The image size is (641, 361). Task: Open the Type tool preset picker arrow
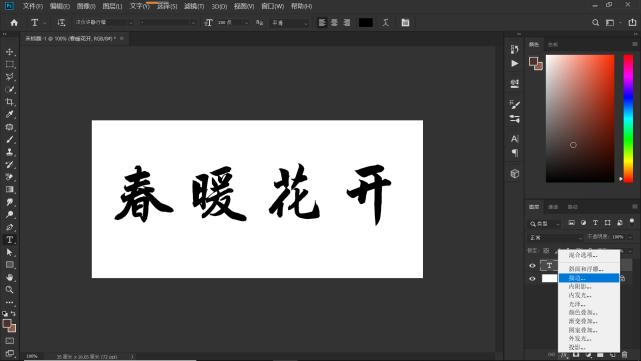(x=44, y=23)
